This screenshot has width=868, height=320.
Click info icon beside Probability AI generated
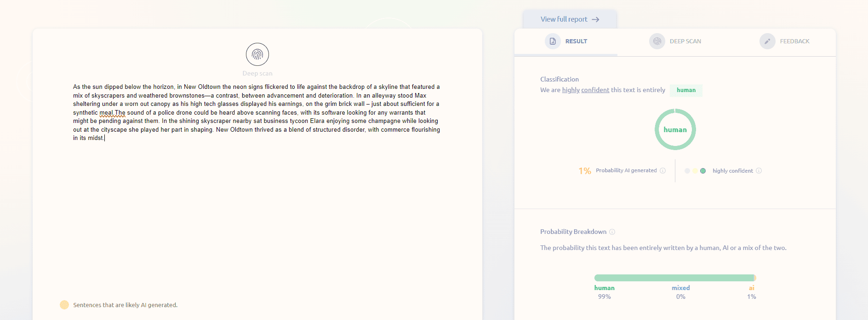[662, 171]
